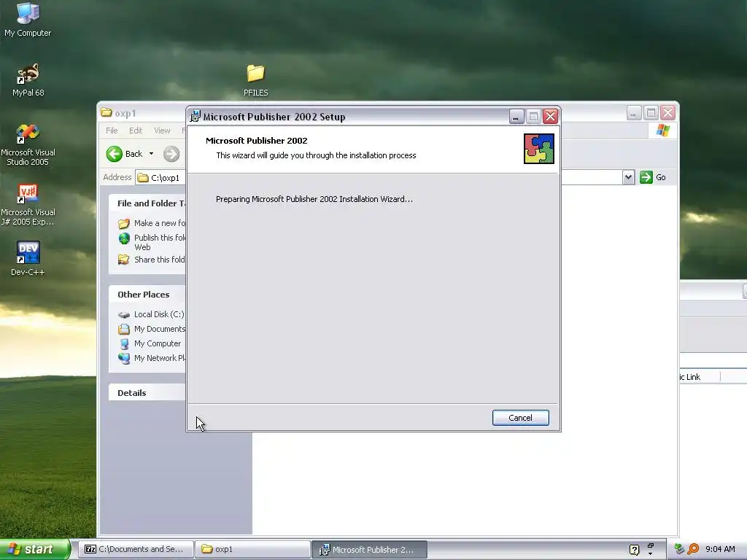
Task: Minimize the oxp1 Explorer window
Action: coord(634,113)
